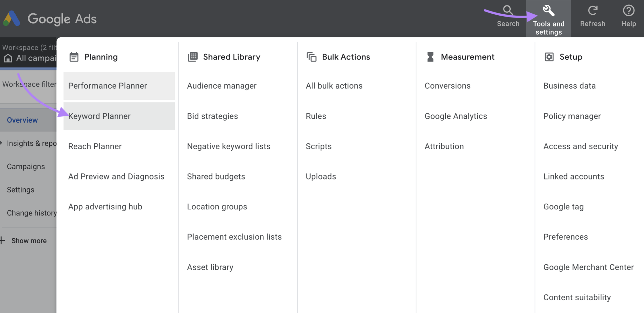Click the Bulk Actions copy icon
Image resolution: width=644 pixels, height=313 pixels.
pyautogui.click(x=311, y=57)
